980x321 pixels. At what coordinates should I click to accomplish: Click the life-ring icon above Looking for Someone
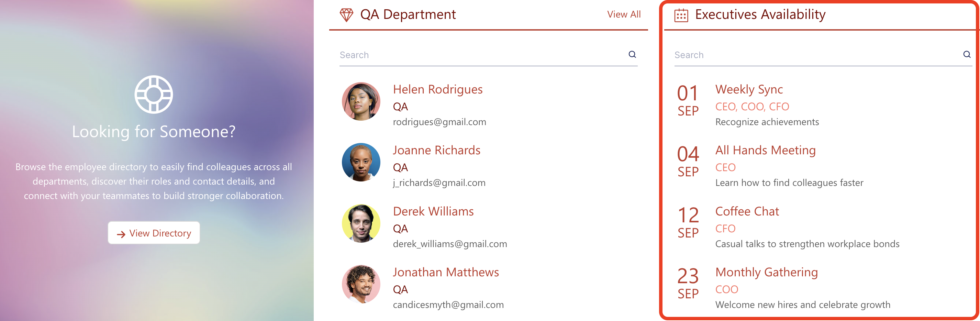pyautogui.click(x=153, y=94)
